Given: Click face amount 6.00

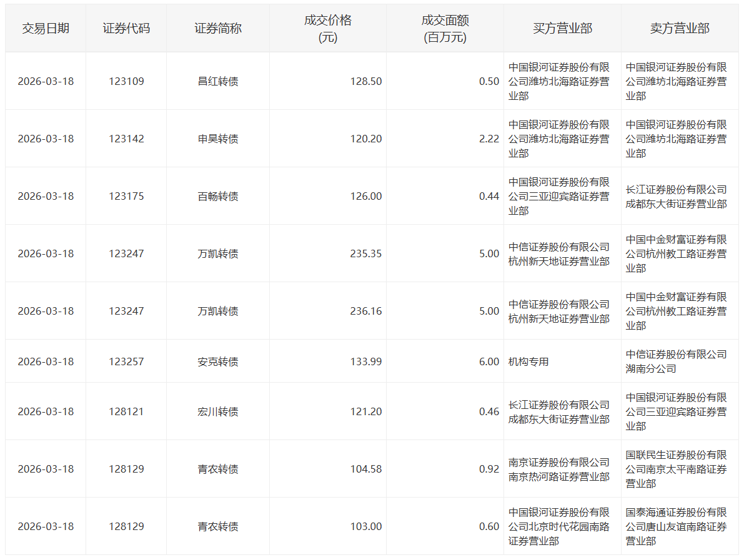Looking at the screenshot, I should pos(489,361).
